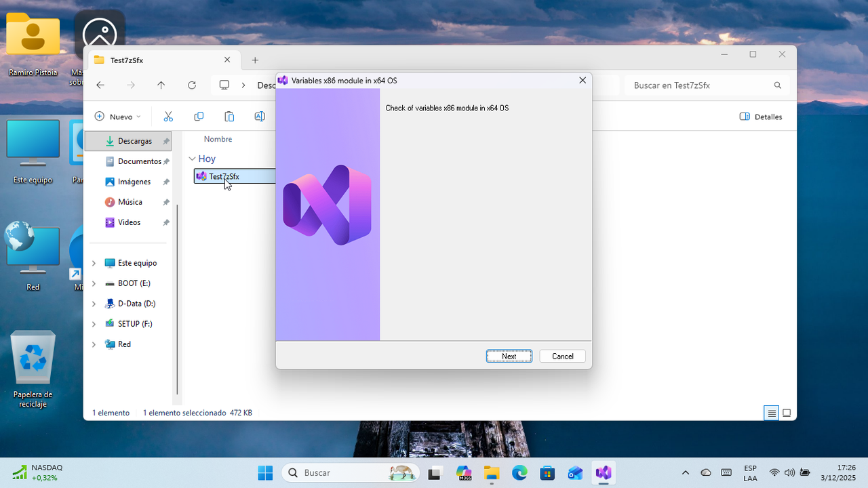Go up one folder level
868x488 pixels.
click(161, 85)
